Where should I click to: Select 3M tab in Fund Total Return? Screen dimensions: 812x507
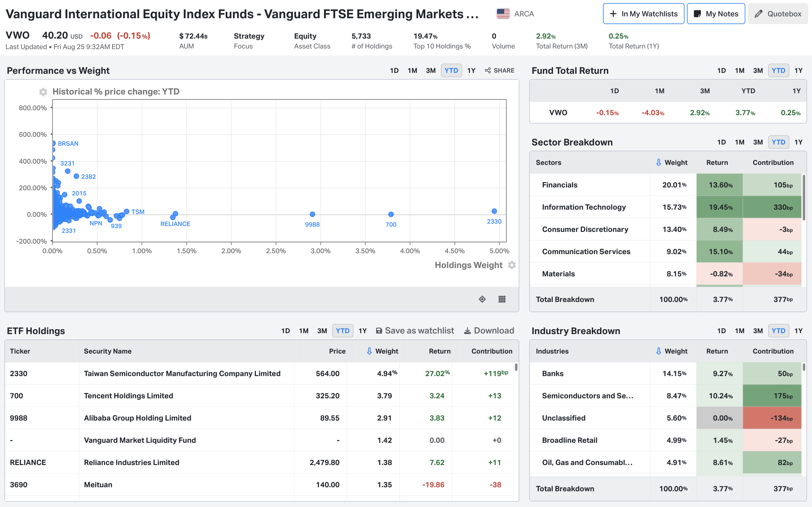tap(758, 70)
